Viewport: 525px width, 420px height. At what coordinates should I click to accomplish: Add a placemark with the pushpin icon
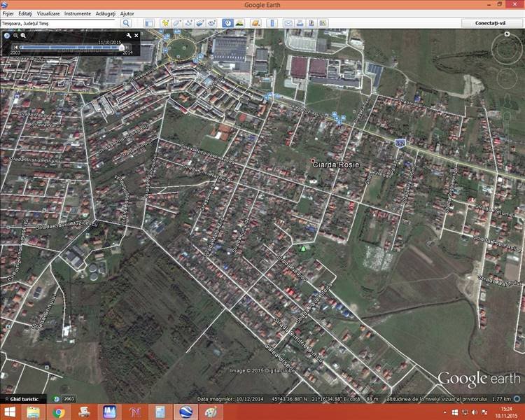coord(165,23)
